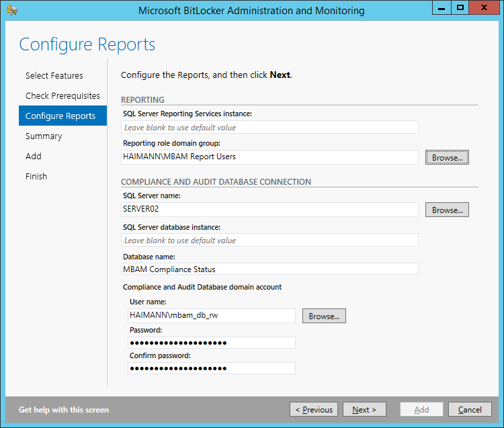Click the Database name field
The height and width of the screenshot is (428, 504).
269,269
